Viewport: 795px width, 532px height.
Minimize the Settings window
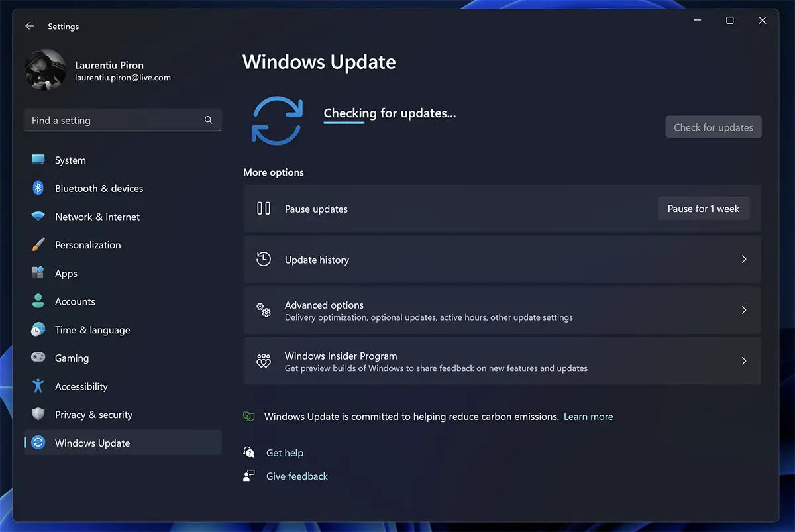pyautogui.click(x=698, y=21)
